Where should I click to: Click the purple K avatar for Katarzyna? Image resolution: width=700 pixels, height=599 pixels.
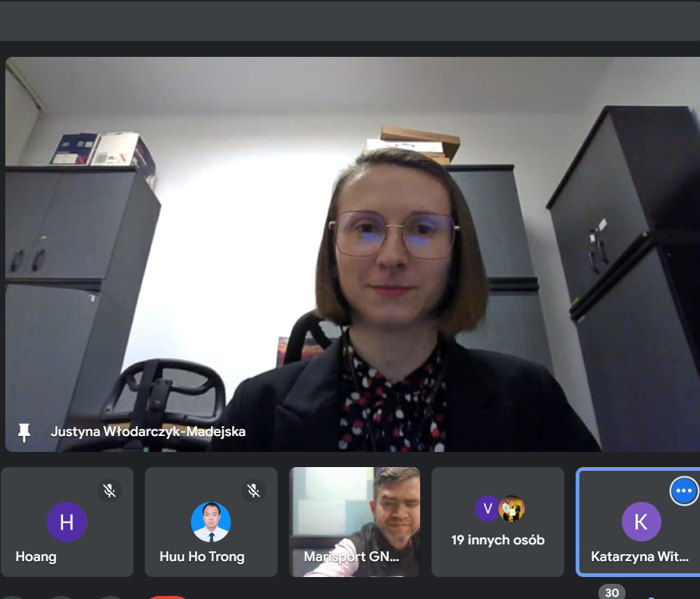(641, 522)
